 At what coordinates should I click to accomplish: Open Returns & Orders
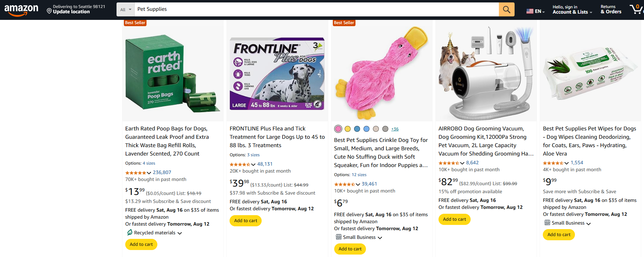click(x=611, y=9)
